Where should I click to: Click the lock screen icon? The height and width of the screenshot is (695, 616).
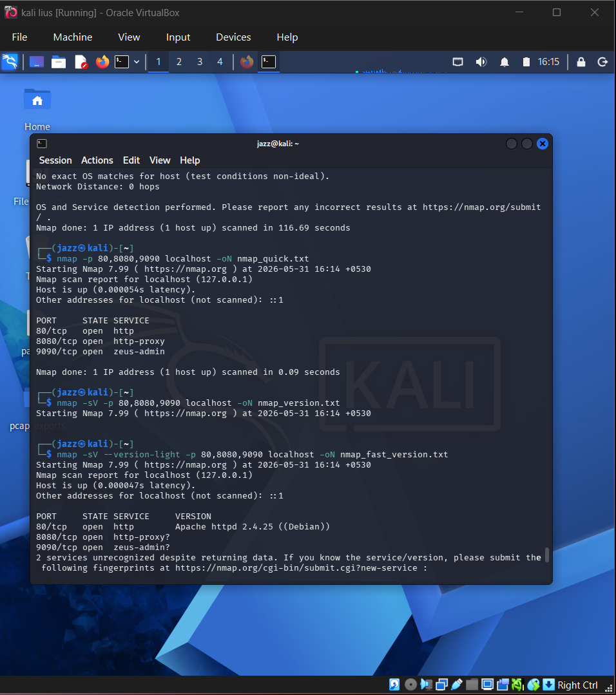coord(581,62)
